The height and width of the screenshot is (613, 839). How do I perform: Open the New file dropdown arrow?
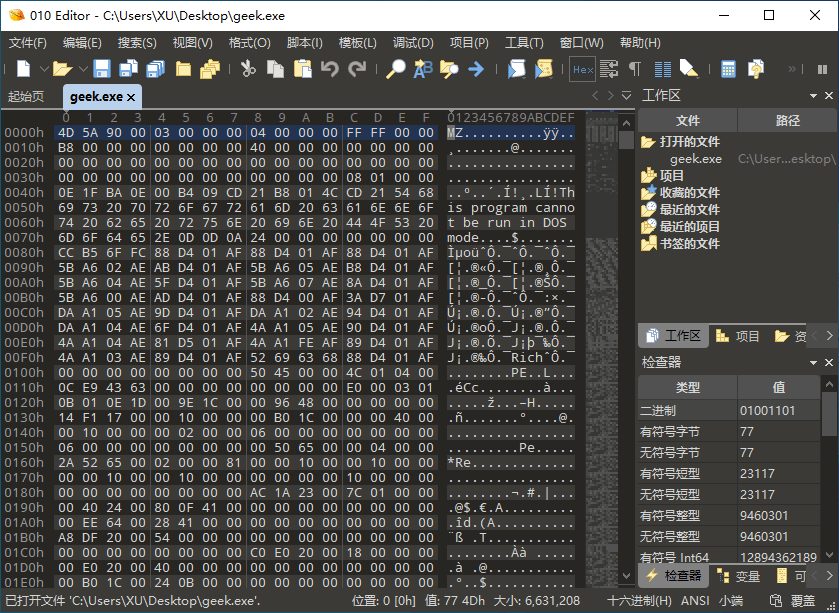[x=44, y=69]
